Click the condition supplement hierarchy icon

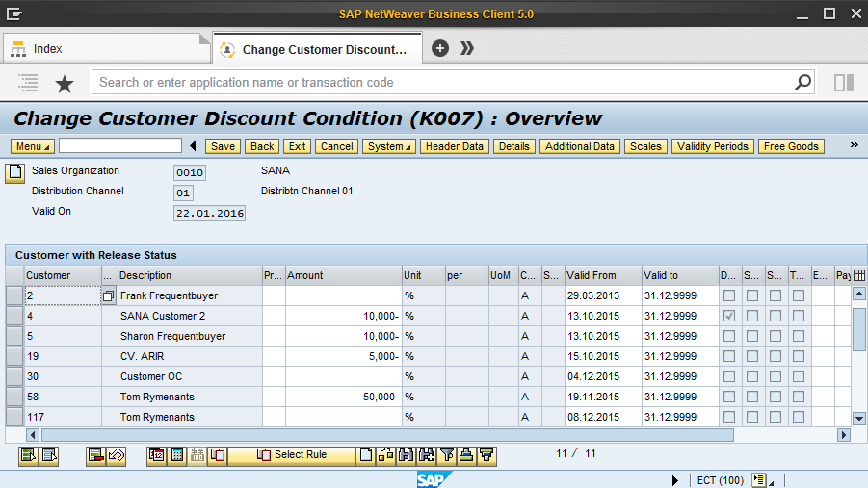tap(386, 455)
